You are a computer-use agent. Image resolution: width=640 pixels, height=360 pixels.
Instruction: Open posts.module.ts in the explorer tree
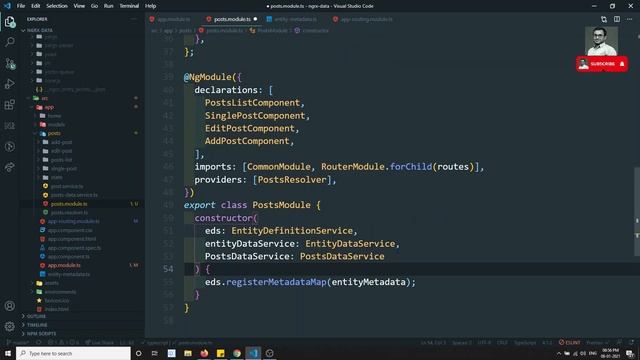69,204
